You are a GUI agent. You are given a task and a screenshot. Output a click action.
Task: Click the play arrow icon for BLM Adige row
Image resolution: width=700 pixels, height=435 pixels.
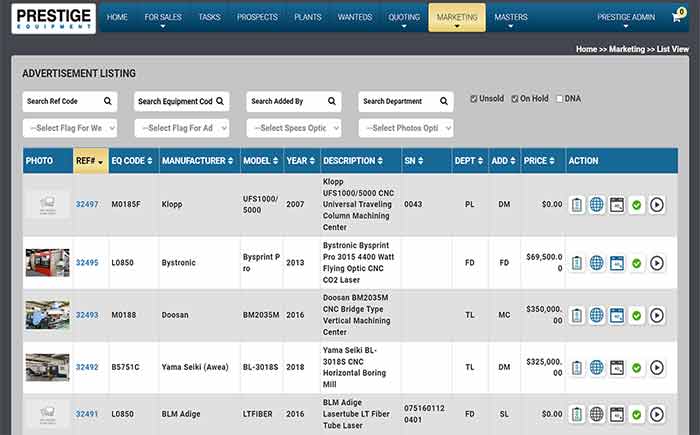[656, 413]
